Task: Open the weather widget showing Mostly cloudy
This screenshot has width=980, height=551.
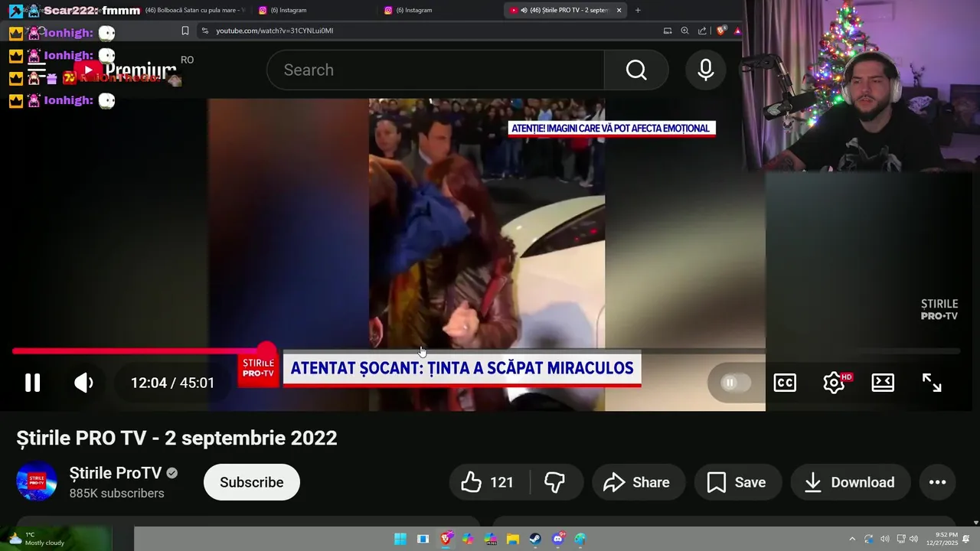Action: [37, 539]
